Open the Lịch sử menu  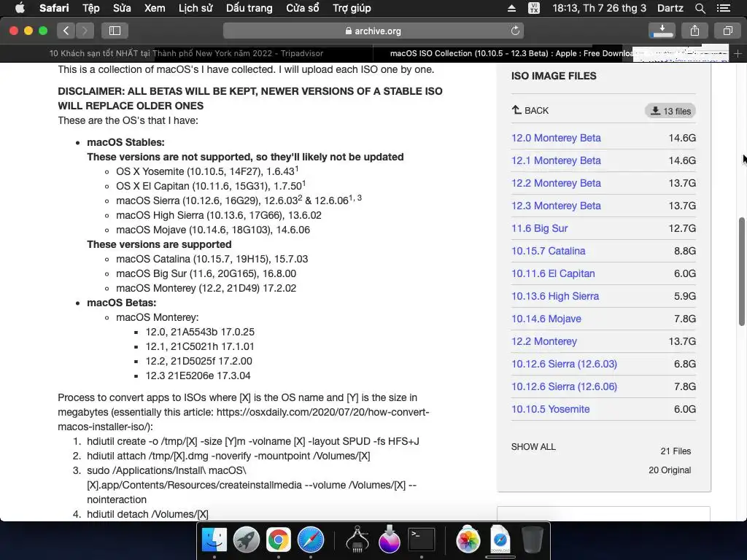[196, 8]
